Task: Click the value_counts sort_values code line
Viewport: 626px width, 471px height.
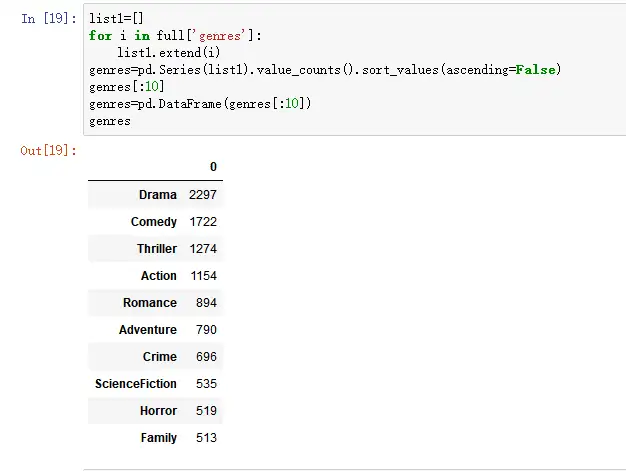Action: click(325, 70)
